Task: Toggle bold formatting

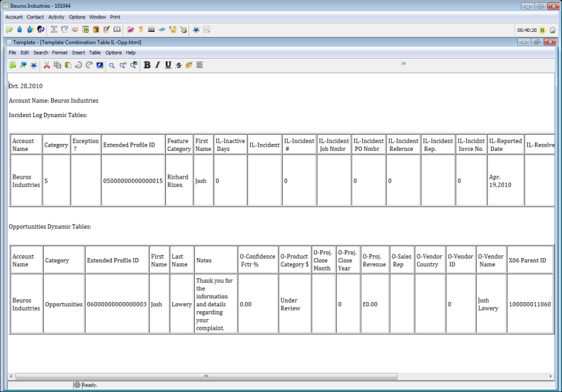Action: (x=147, y=65)
